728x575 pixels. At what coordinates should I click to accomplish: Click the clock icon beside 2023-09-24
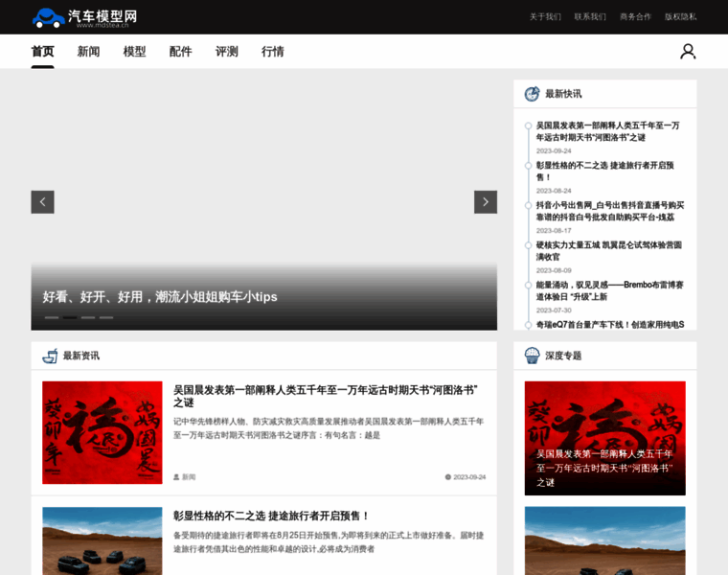pyautogui.click(x=448, y=477)
